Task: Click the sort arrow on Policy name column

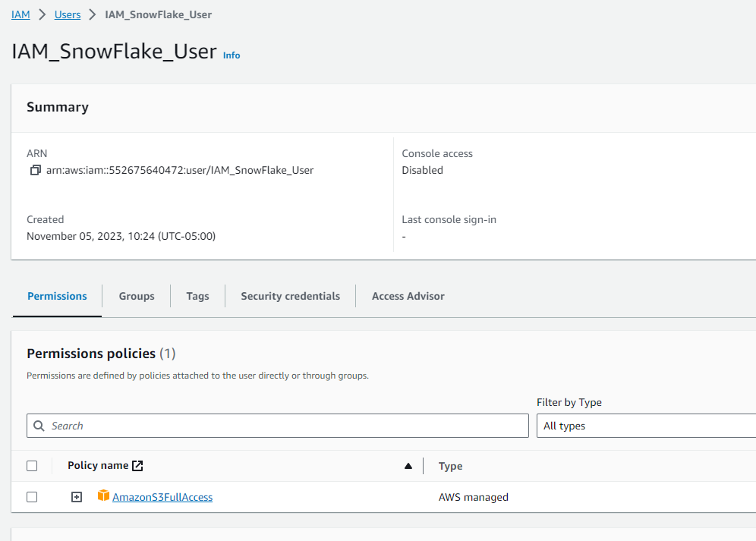Action: (408, 466)
